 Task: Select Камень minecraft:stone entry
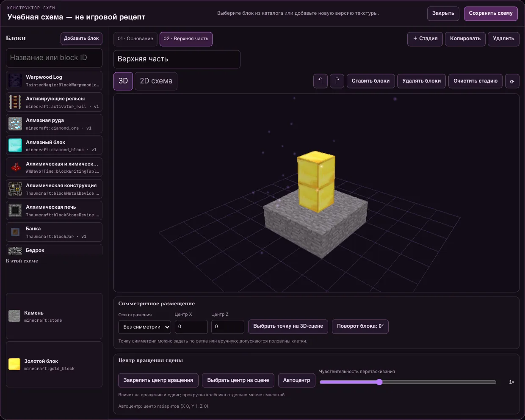coord(54,316)
